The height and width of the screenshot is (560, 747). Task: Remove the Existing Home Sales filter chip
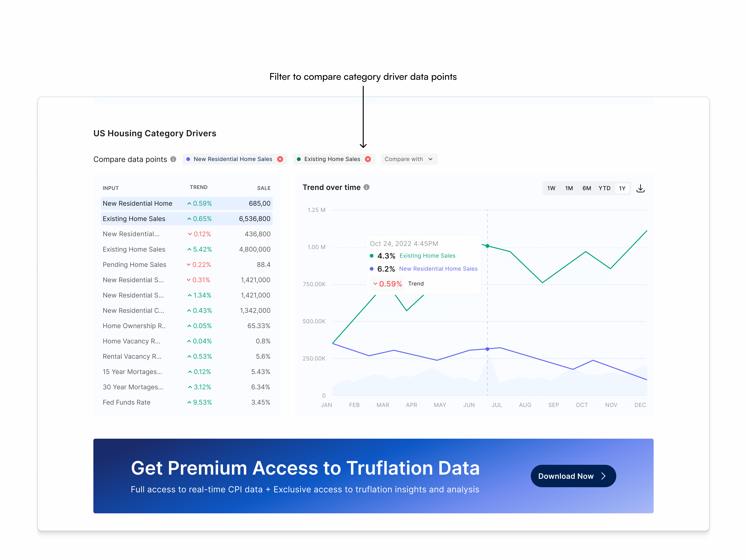pyautogui.click(x=368, y=159)
